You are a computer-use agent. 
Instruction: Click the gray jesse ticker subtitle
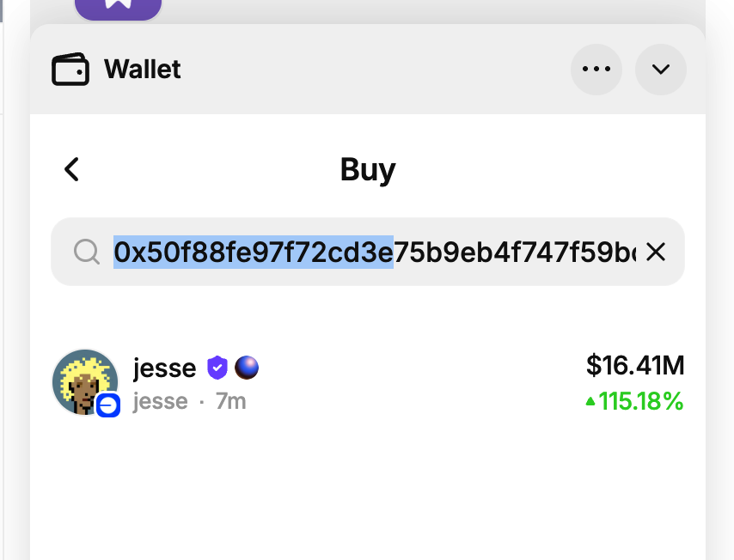[x=160, y=401]
